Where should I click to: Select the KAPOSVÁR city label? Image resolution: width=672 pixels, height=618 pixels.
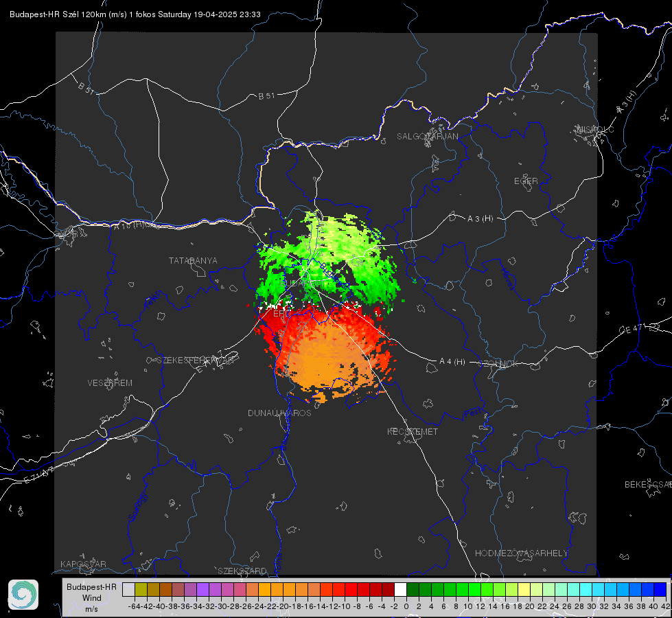pos(83,564)
